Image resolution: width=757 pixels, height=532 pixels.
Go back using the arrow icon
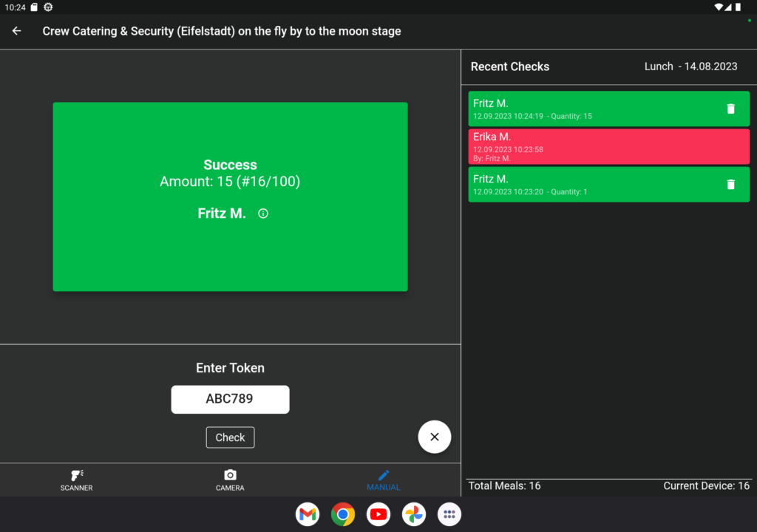(17, 31)
